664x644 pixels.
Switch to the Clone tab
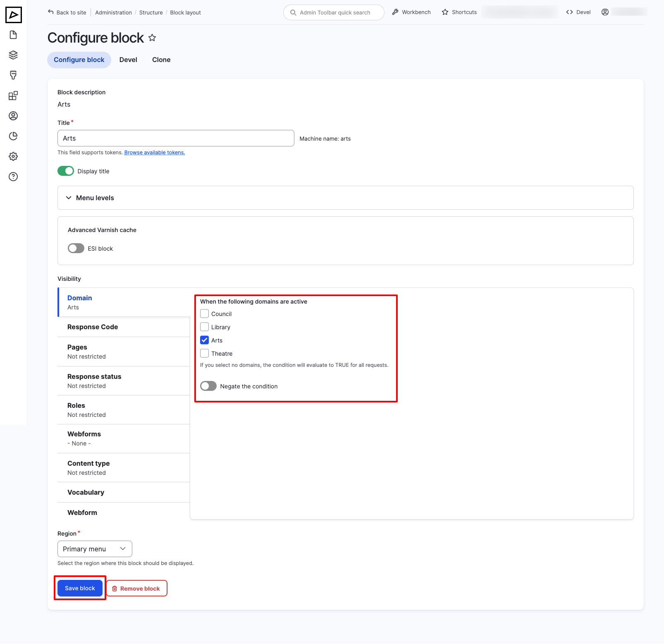coord(161,60)
